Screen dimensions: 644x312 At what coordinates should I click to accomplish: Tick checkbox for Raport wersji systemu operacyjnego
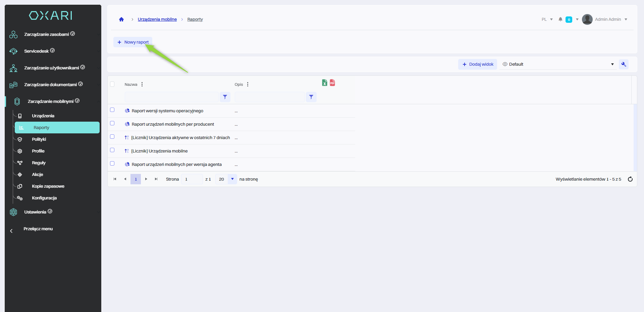coord(112,110)
